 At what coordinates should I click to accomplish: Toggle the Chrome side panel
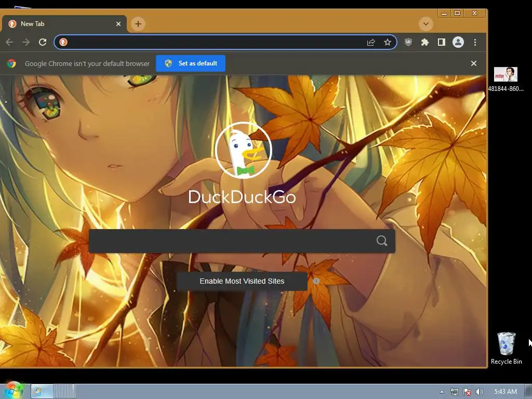[x=442, y=42]
